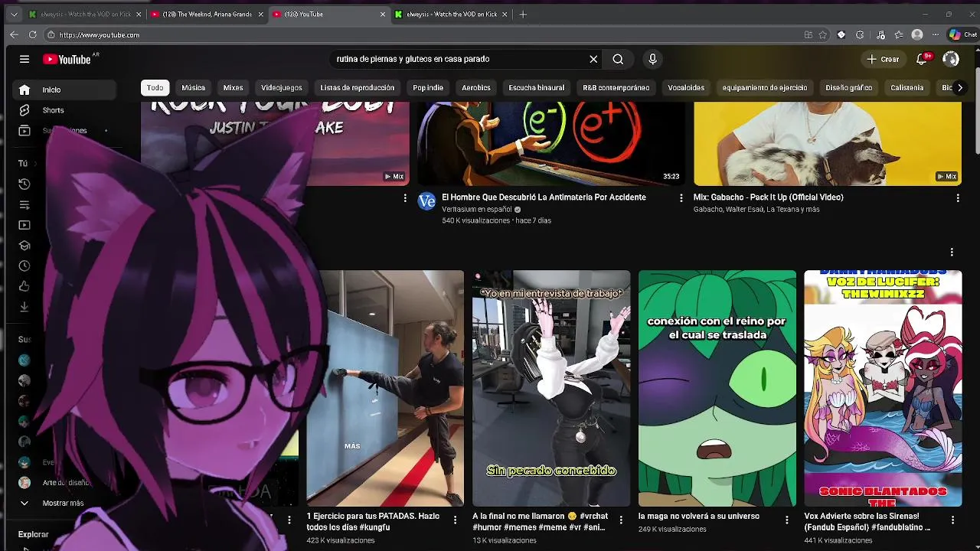
Task: Select the Vocaloides chip
Action: [x=686, y=87]
